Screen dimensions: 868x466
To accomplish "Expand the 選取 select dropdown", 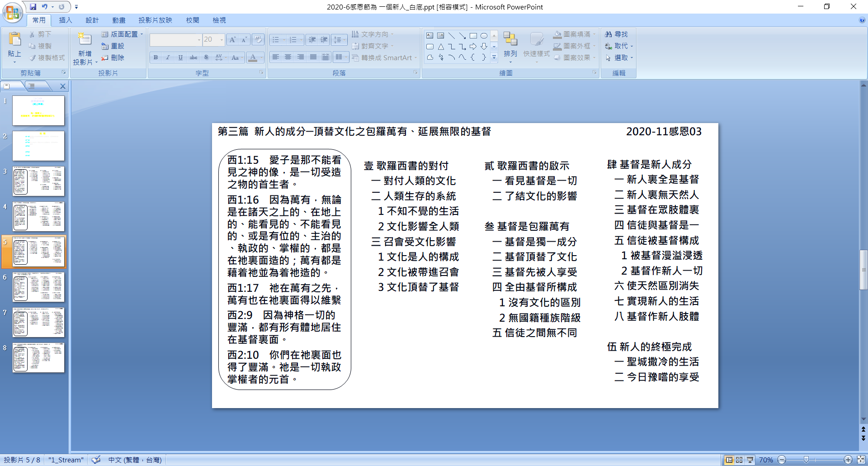I will point(619,58).
